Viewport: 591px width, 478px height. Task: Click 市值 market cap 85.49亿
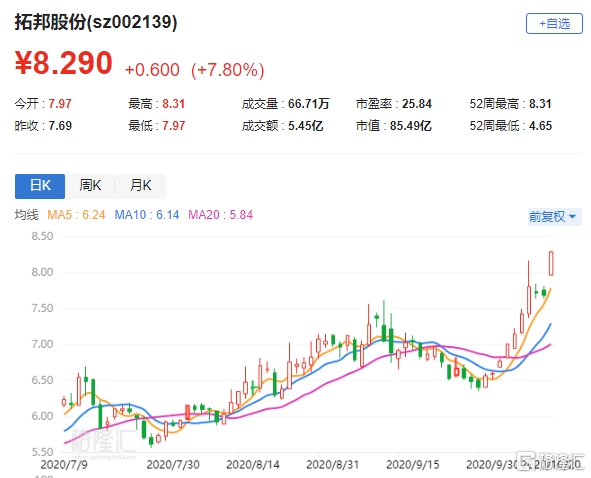coord(393,126)
